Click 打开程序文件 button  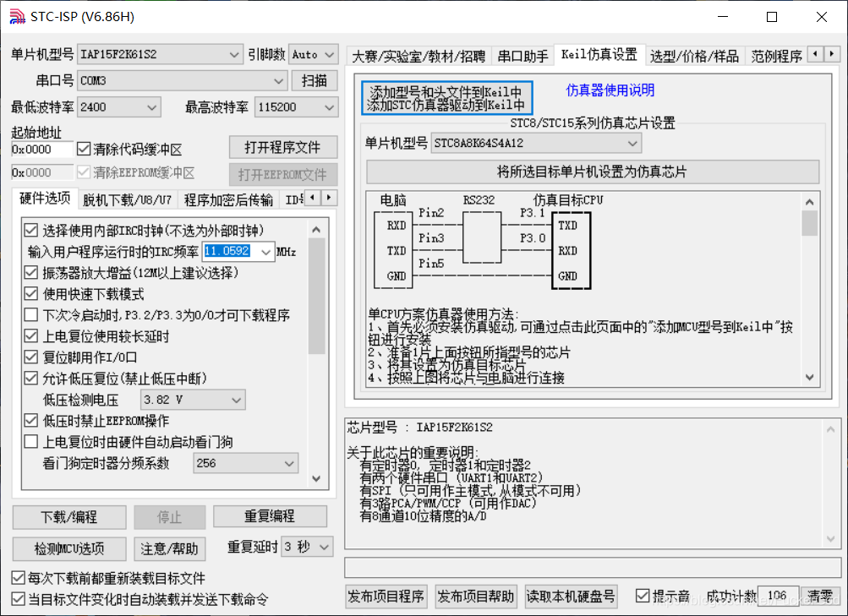283,147
